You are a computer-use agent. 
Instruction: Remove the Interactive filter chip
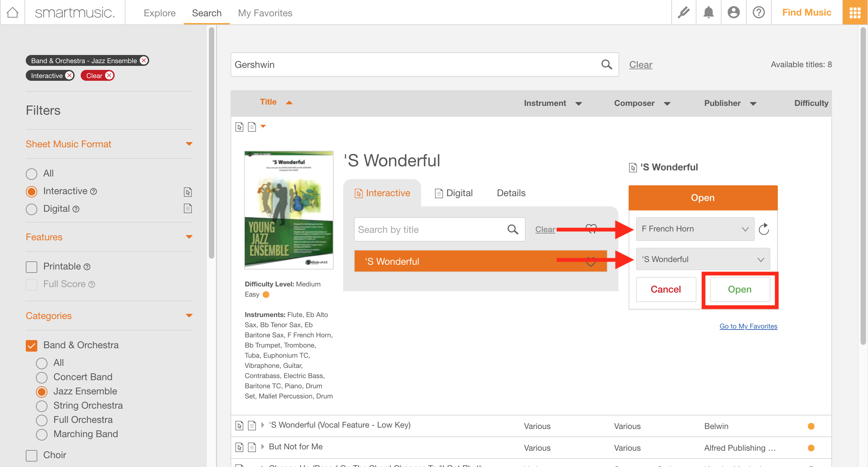[69, 75]
